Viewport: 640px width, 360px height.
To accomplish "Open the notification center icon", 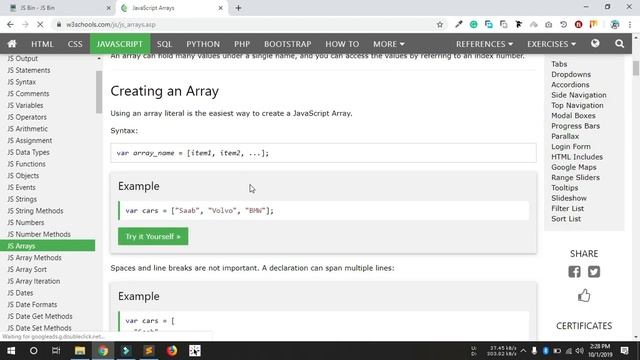I will (624, 351).
